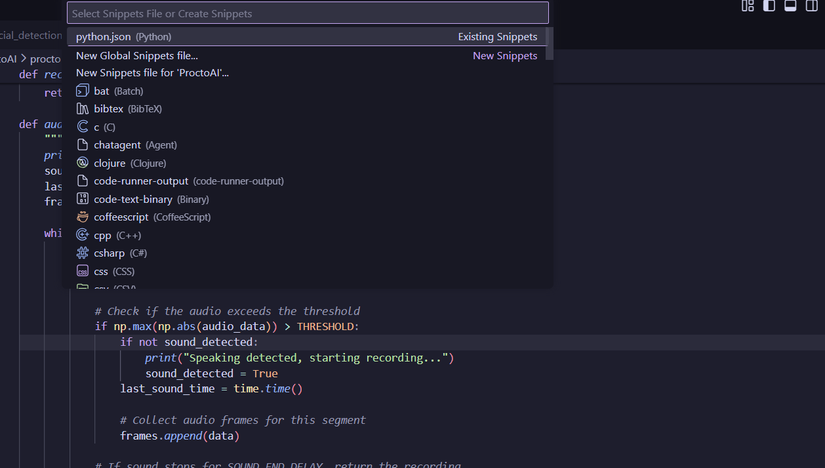Click the 'Check if the audio exceeds' comment

(x=227, y=311)
